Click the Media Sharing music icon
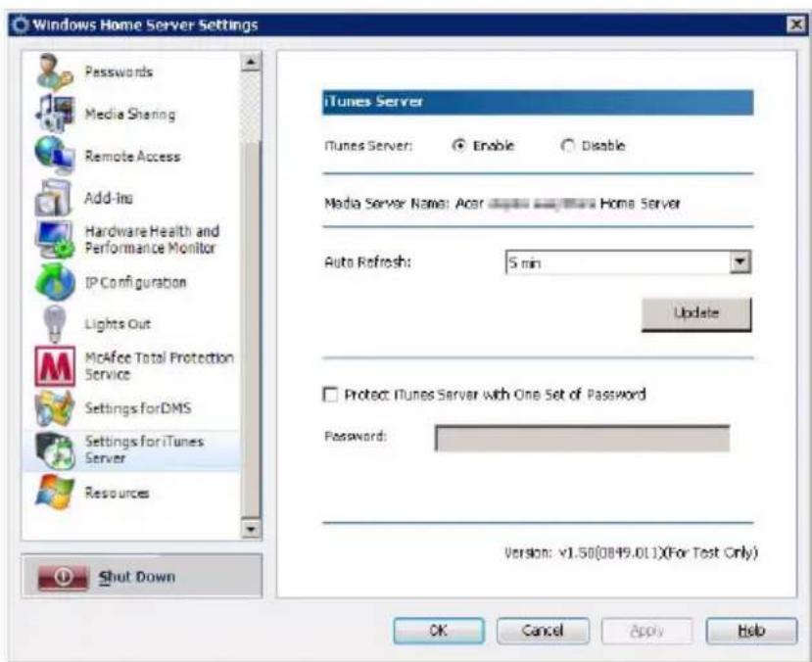 55,114
